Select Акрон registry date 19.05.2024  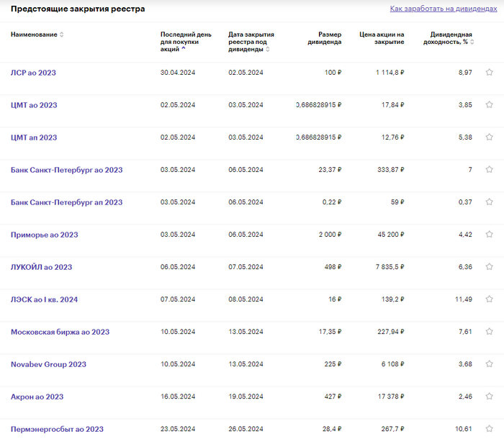246,397
